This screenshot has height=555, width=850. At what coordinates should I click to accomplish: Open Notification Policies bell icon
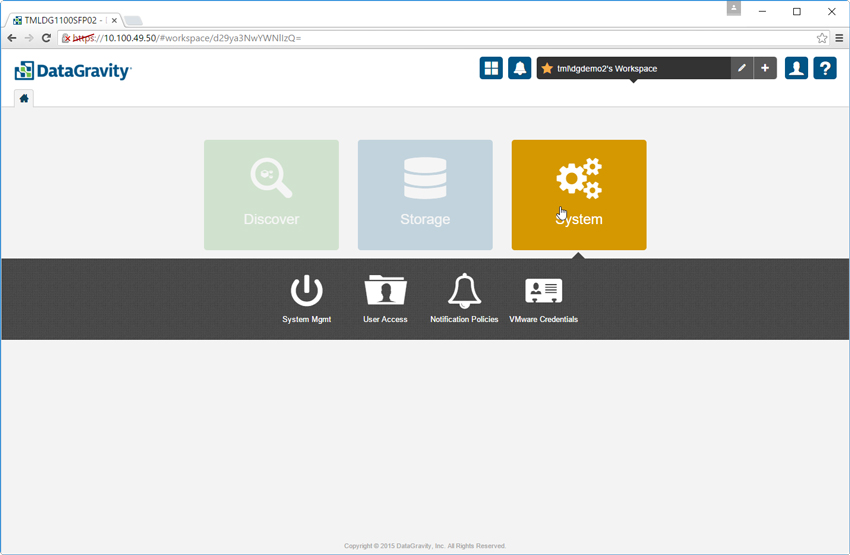[x=464, y=291]
